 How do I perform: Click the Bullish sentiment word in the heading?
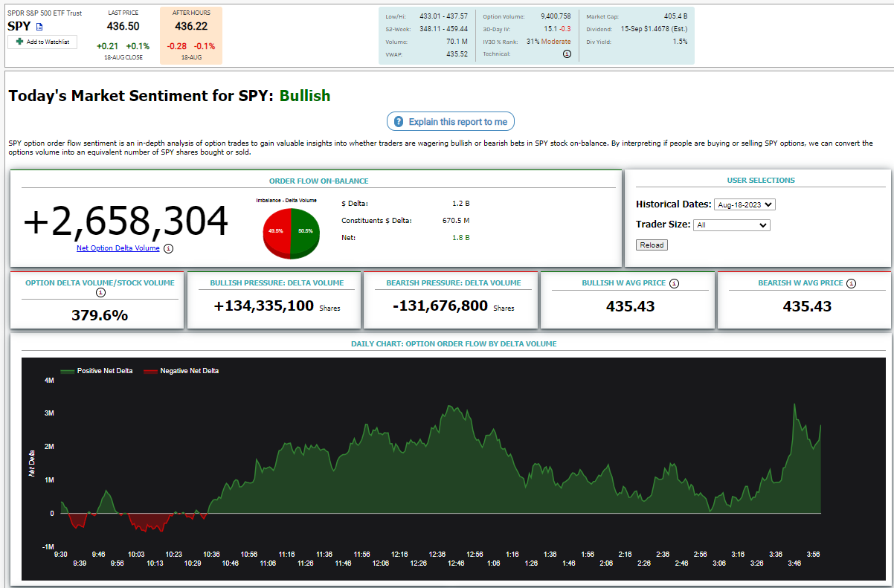pyautogui.click(x=305, y=96)
